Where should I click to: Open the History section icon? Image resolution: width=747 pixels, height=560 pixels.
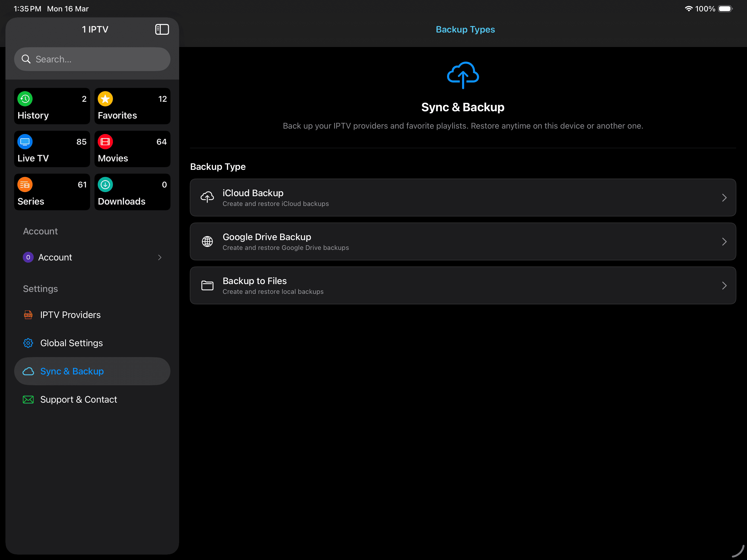click(x=24, y=99)
